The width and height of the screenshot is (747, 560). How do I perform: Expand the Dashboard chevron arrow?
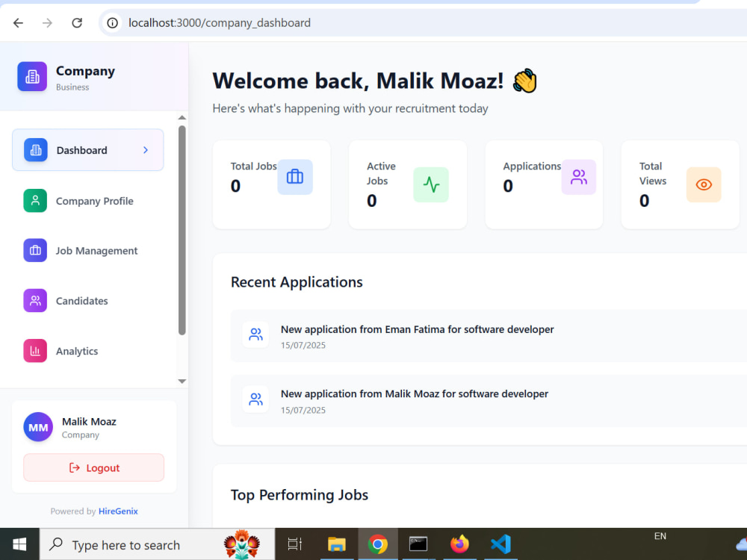[146, 150]
